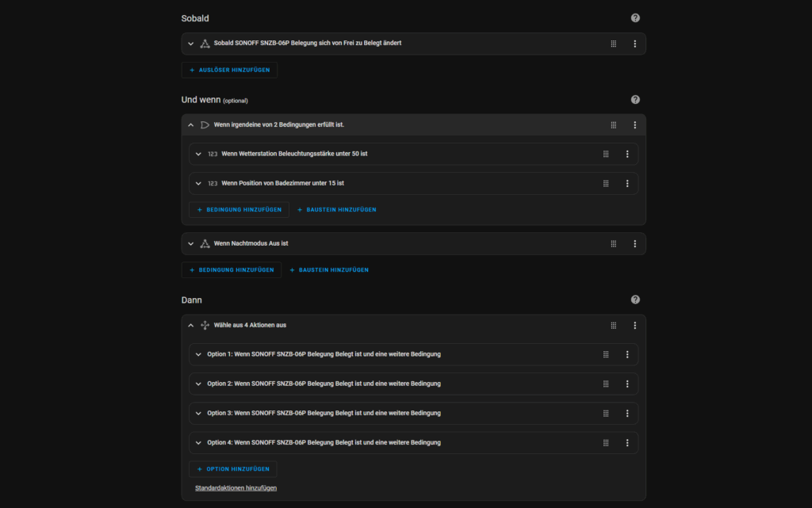812x508 pixels.
Task: Open help for the Sobald section
Action: 635,18
